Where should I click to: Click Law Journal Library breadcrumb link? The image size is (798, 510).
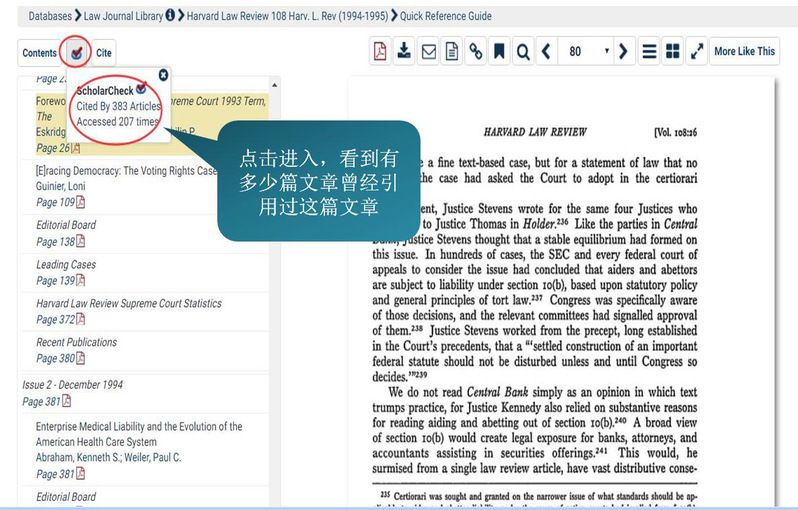point(123,16)
